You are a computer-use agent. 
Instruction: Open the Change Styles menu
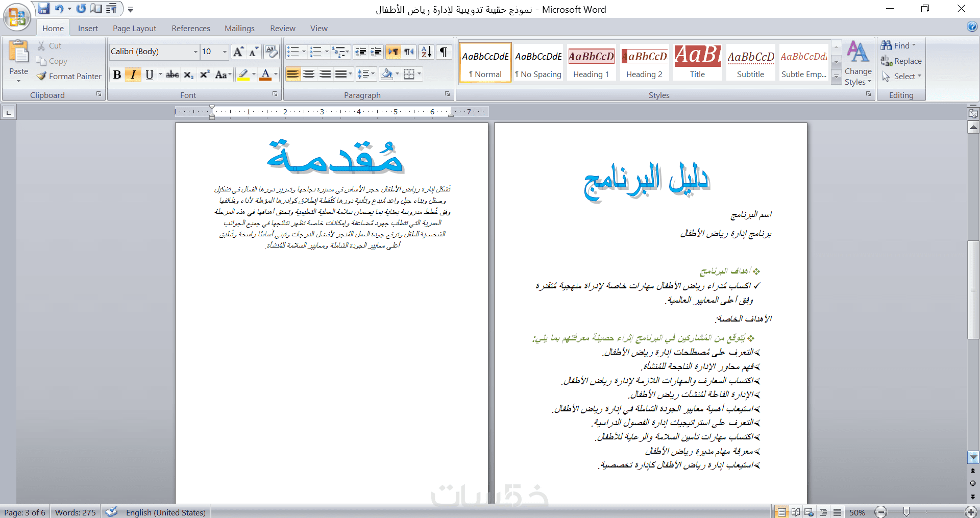click(857, 63)
